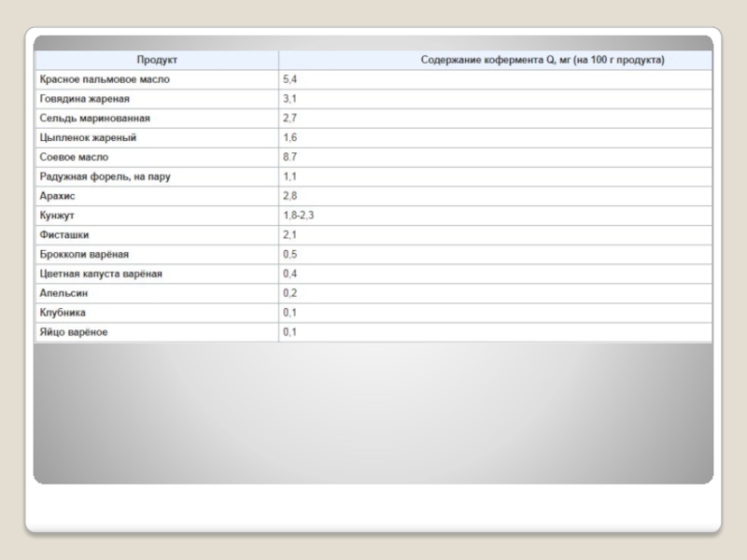Select the Кунжут row label
This screenshot has width=747, height=560.
click(x=57, y=216)
